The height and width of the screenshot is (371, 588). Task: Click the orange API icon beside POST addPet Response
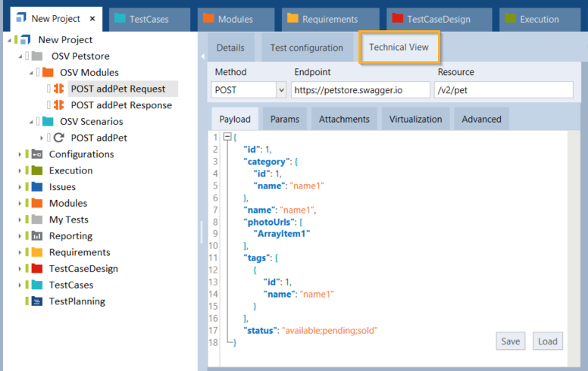[x=58, y=105]
